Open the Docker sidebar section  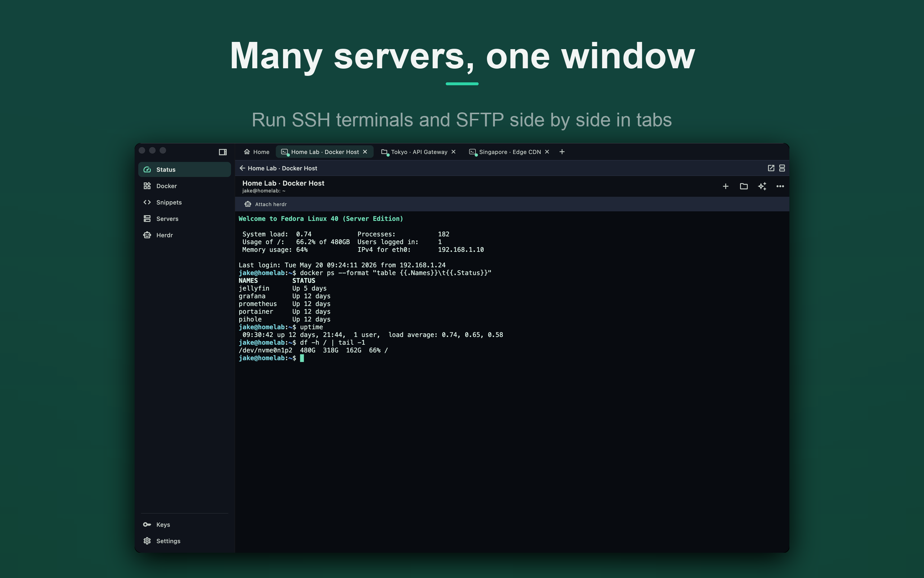184,186
